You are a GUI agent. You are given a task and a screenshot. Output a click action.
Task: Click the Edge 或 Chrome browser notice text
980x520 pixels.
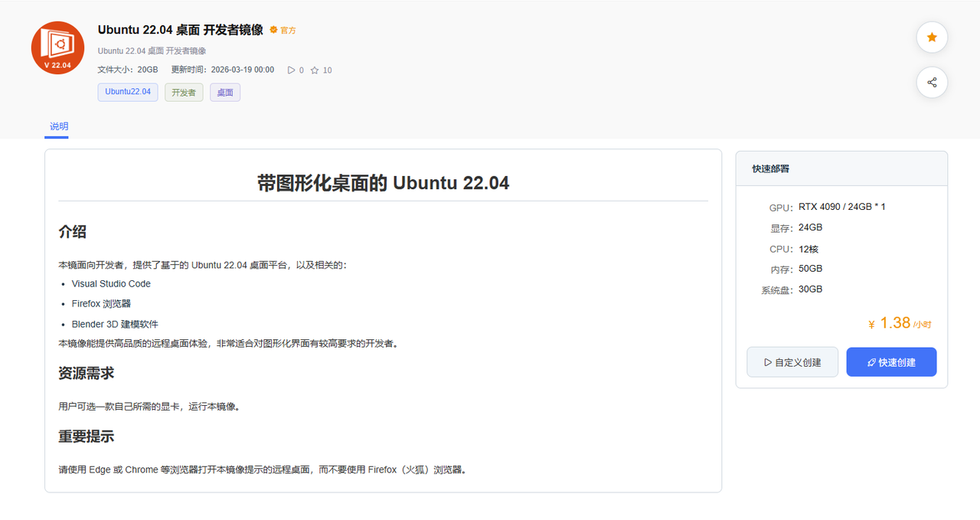pyautogui.click(x=263, y=469)
